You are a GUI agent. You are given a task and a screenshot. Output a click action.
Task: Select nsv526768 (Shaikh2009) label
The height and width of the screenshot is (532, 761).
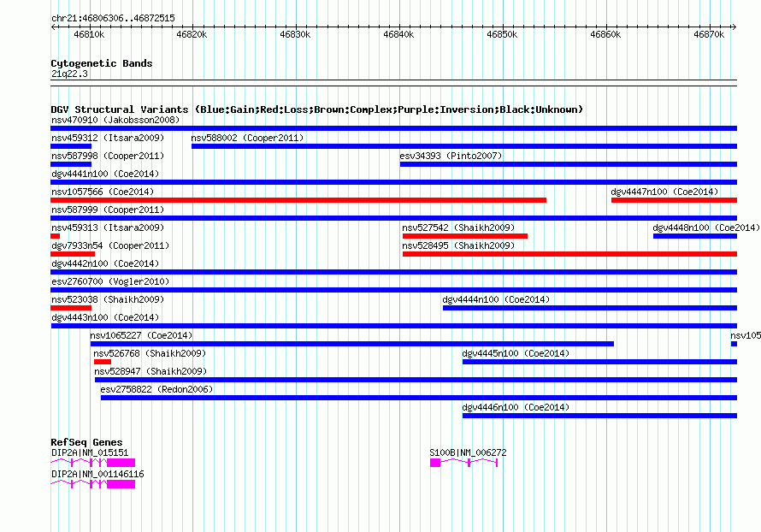click(150, 353)
